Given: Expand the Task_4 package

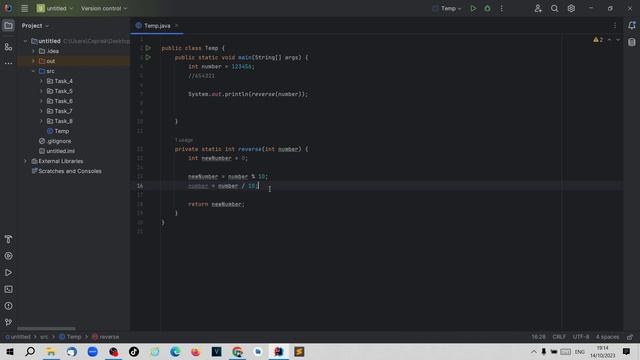Looking at the screenshot, I should [41, 81].
